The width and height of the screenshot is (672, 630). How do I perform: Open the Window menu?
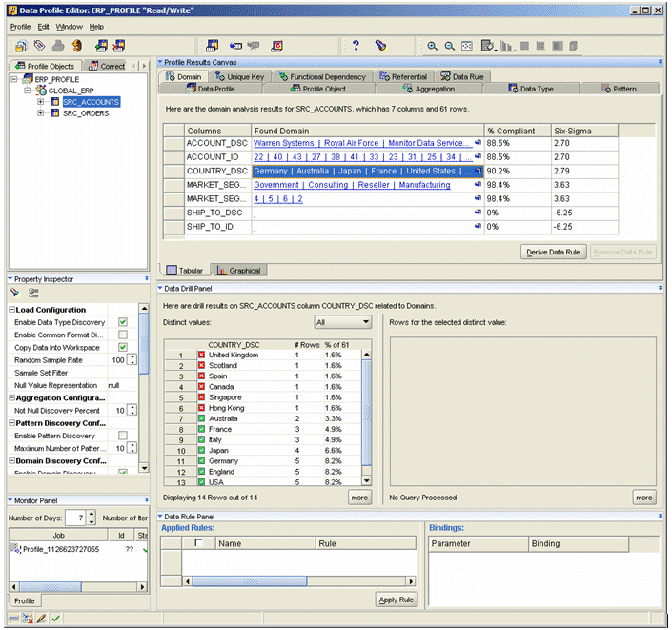click(x=69, y=27)
